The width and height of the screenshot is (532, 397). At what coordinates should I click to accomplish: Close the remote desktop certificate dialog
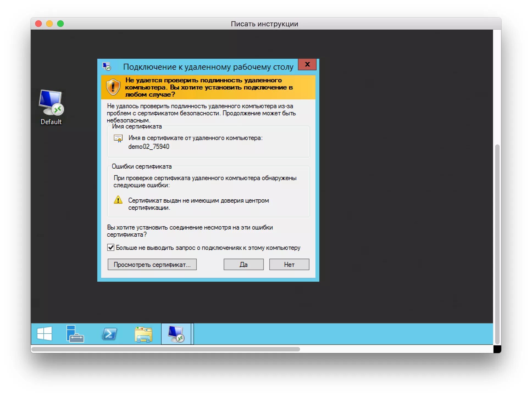pos(307,65)
